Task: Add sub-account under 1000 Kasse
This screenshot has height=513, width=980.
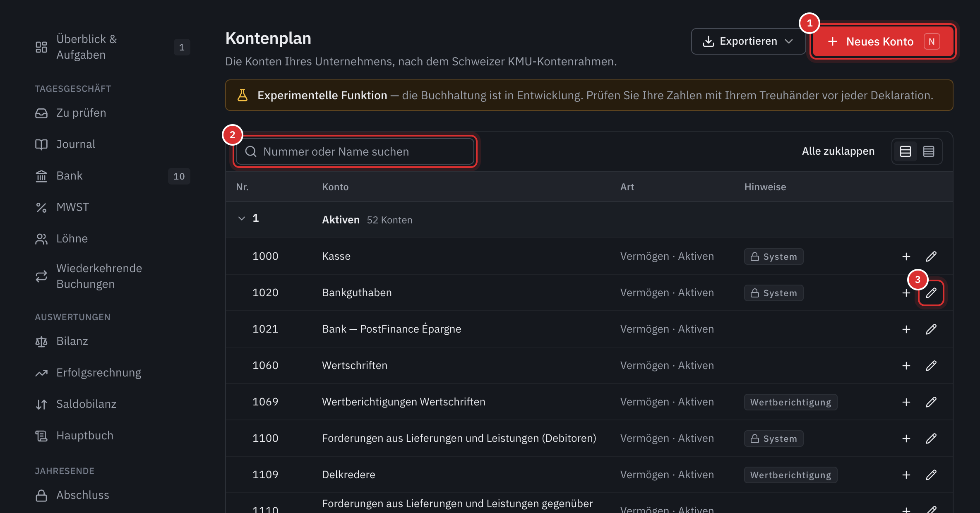Action: (x=906, y=256)
